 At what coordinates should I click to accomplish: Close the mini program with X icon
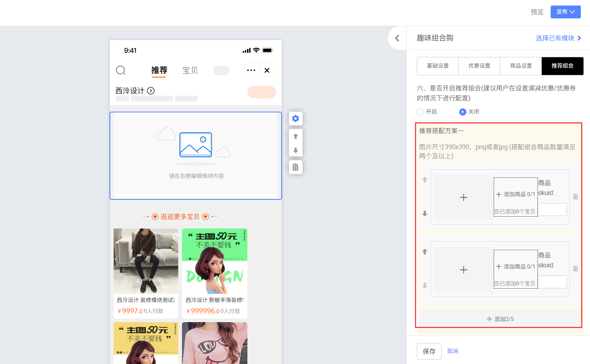click(x=267, y=70)
